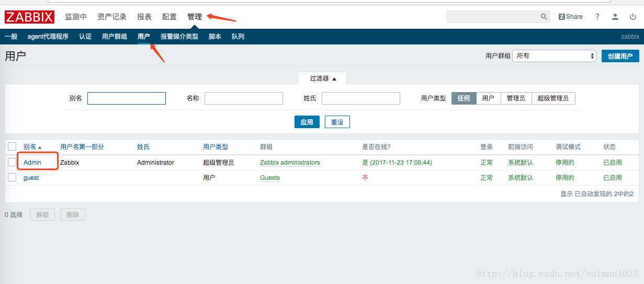Click the 名称 filter input
Viewport: 644px width, 284px height.
pos(244,98)
